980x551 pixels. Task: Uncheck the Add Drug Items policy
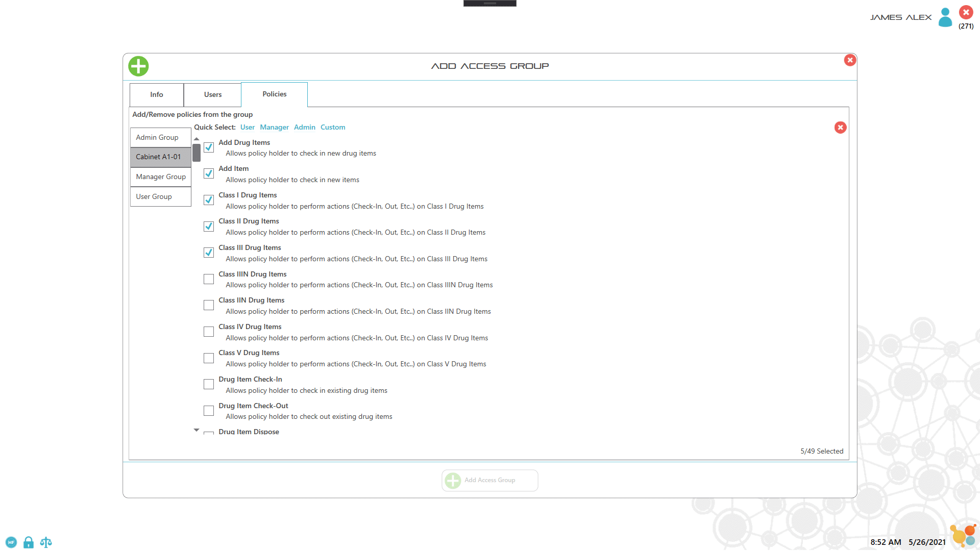209,147
